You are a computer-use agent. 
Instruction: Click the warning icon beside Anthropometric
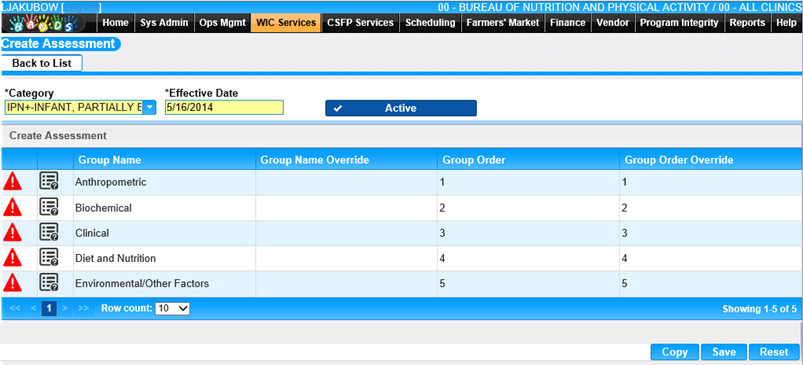(12, 182)
